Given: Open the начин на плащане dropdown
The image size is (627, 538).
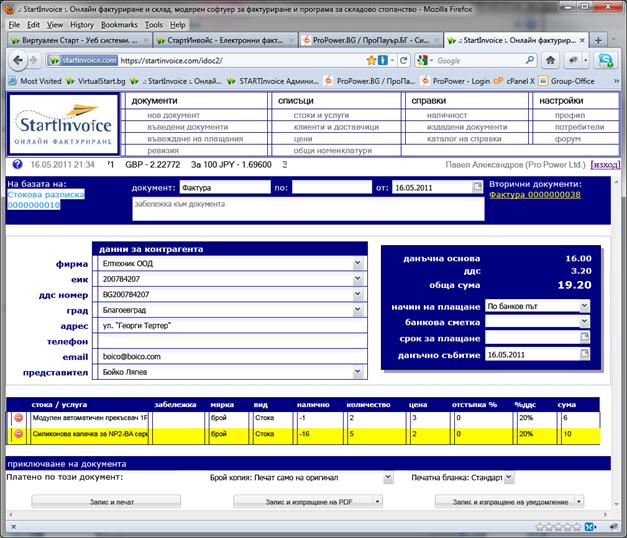Looking at the screenshot, I should [x=584, y=306].
